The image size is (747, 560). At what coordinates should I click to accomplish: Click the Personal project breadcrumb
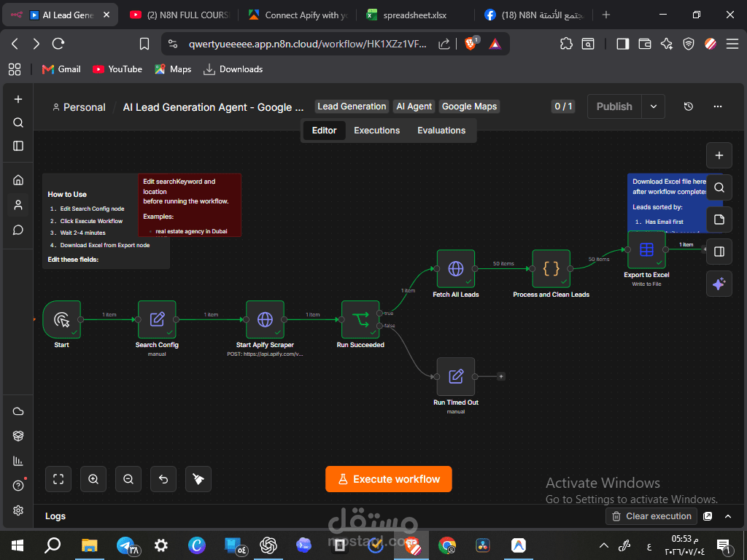79,107
